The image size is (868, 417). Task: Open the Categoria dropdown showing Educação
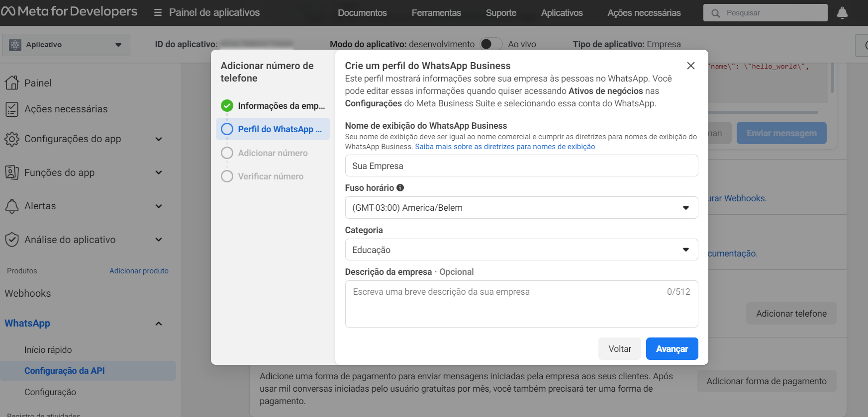point(521,250)
